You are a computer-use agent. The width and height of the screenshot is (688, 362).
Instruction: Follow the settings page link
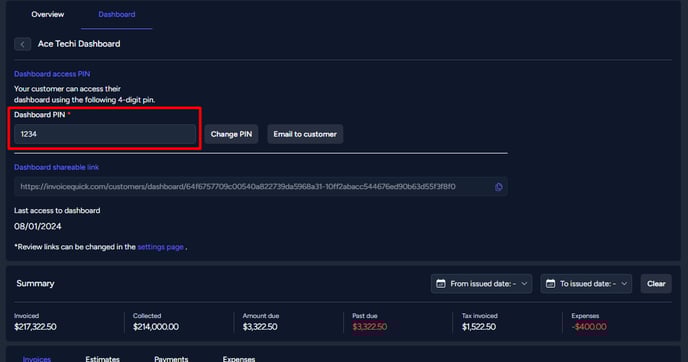(x=161, y=247)
